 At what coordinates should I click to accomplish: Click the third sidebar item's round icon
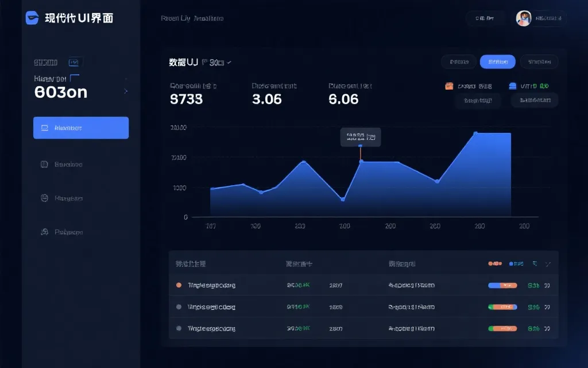44,198
